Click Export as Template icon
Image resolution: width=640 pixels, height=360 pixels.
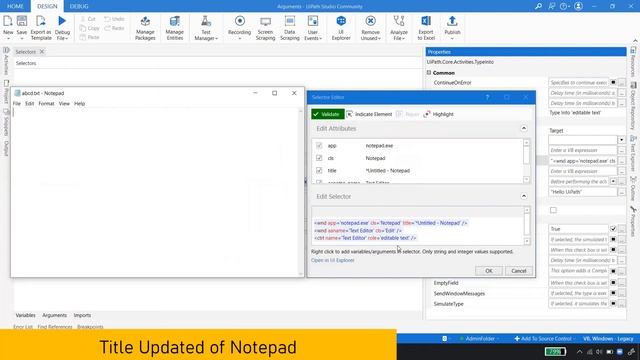pos(41,22)
